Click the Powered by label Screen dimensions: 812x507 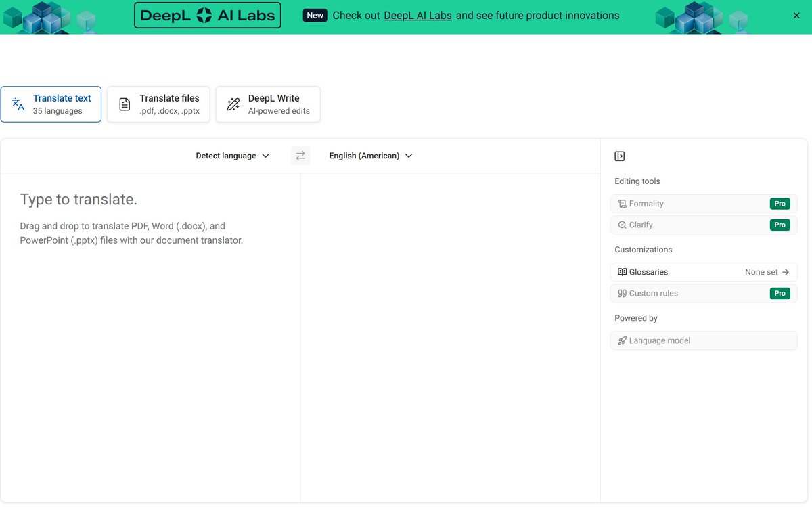point(636,318)
